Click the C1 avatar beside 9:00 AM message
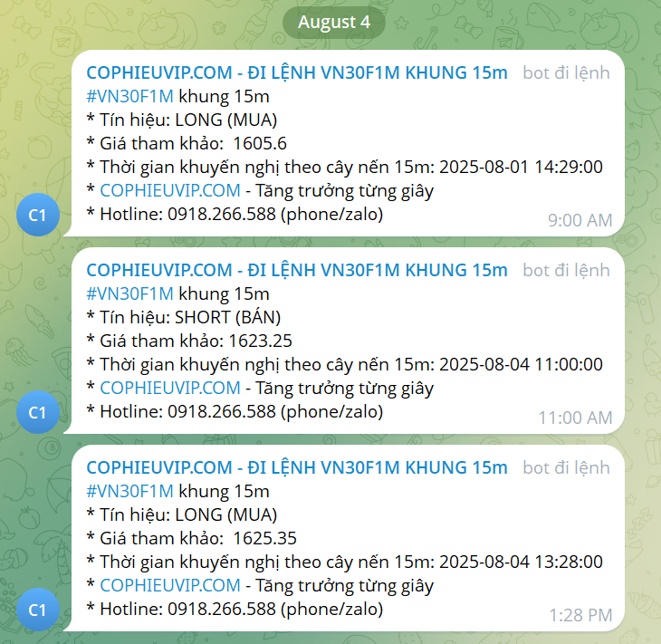 point(37,215)
